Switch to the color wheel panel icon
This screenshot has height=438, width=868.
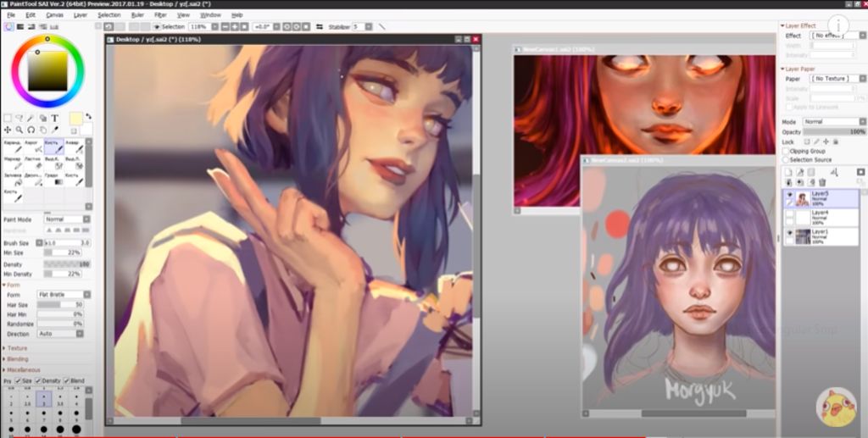[8, 26]
